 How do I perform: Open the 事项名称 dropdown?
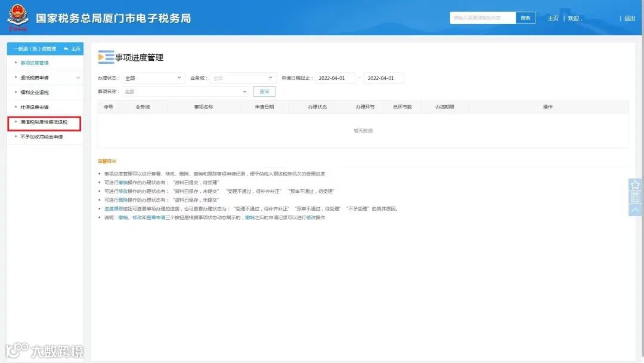[185, 91]
